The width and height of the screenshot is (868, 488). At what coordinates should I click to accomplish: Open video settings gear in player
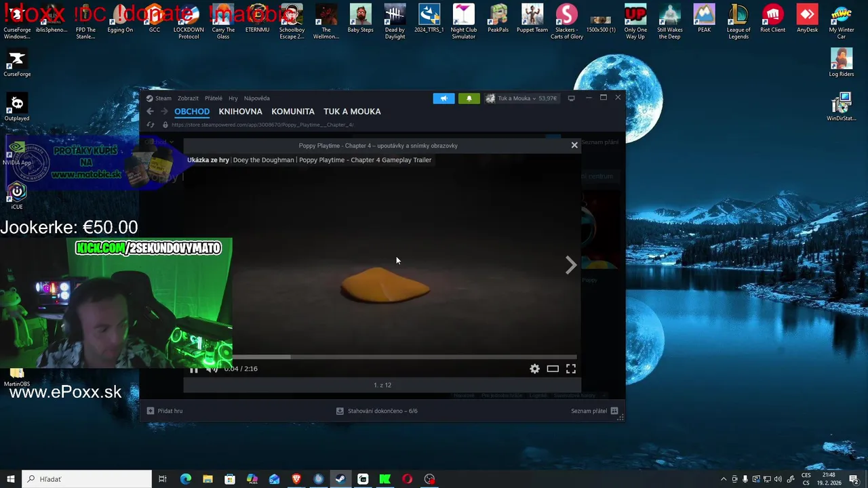(x=534, y=369)
